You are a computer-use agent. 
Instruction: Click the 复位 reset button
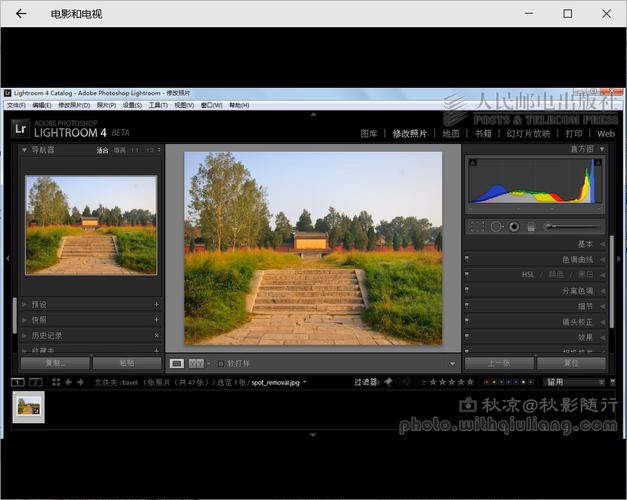click(x=570, y=363)
